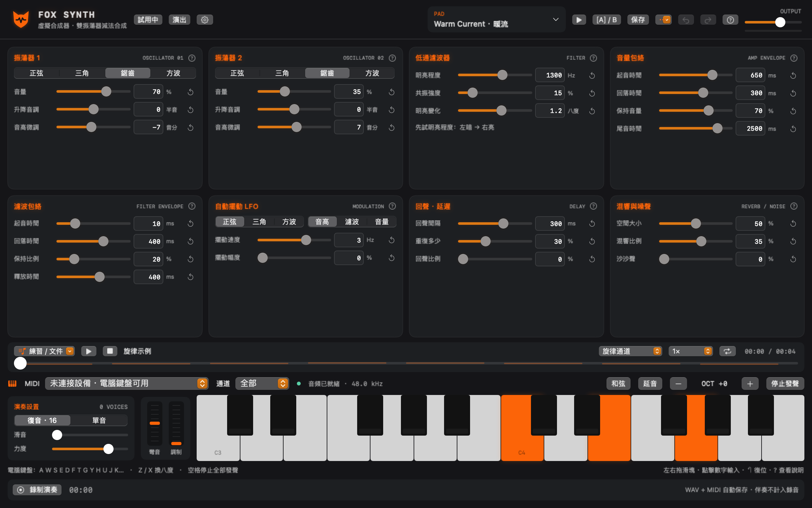Click the OUTPUT volume slider knob
812x508 pixels.
(780, 22)
